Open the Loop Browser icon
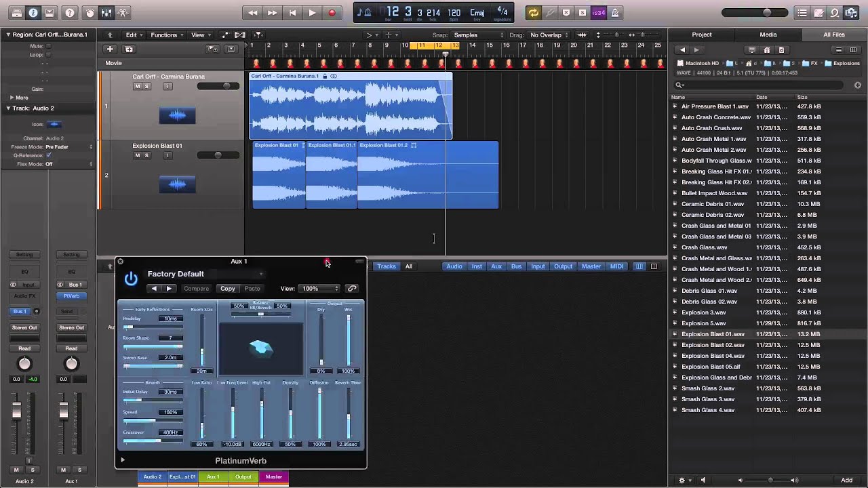Screen dimensions: 868x488 [836, 13]
